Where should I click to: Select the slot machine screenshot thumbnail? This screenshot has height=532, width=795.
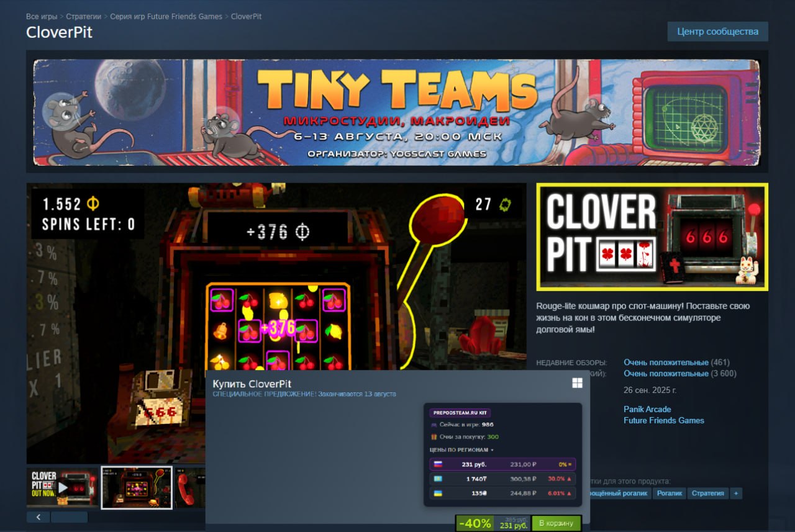coord(137,487)
